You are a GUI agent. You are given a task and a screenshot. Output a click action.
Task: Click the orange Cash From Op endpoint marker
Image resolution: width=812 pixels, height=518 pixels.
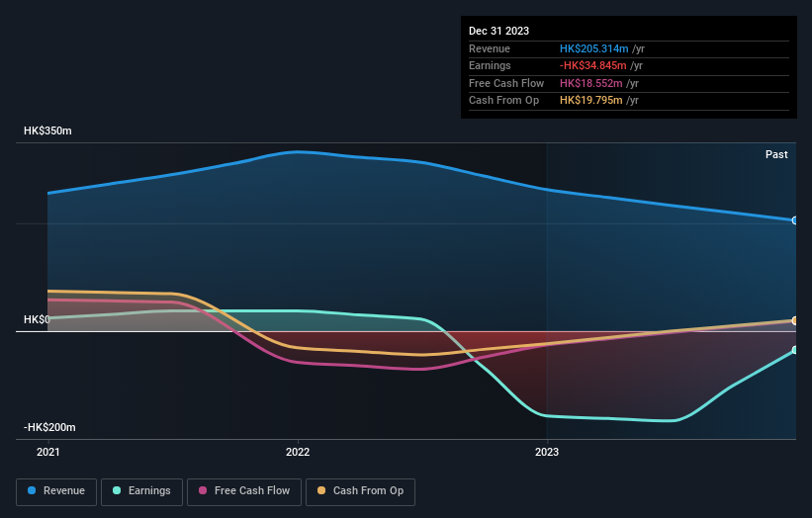click(794, 321)
